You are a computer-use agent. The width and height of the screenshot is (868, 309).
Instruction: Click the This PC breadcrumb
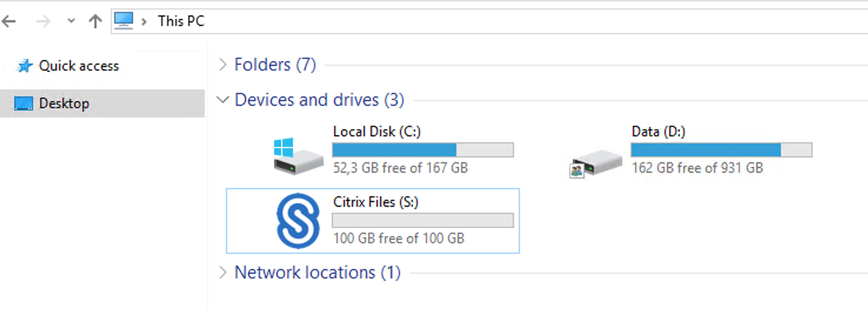click(181, 21)
